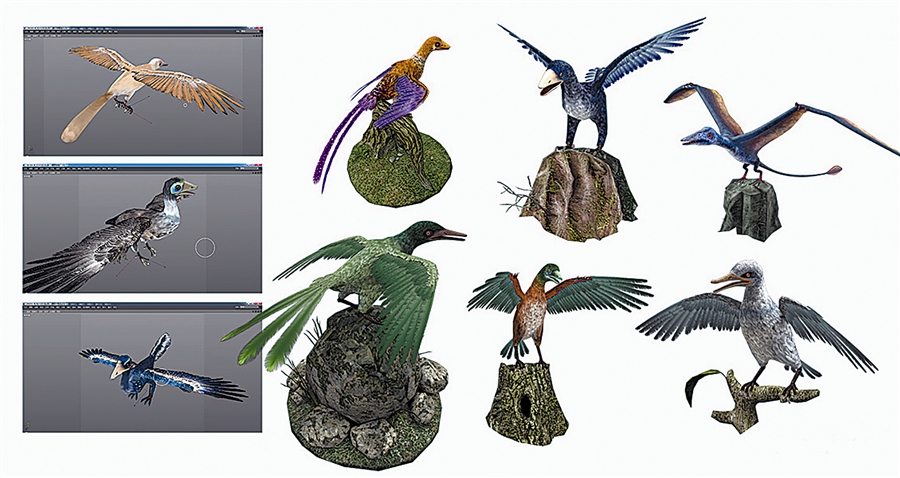Click the white circular brush cursor in middle viewport

click(206, 247)
